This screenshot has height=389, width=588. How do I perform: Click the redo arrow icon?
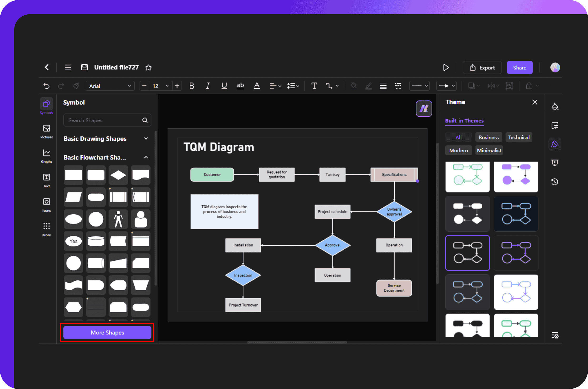coord(61,86)
